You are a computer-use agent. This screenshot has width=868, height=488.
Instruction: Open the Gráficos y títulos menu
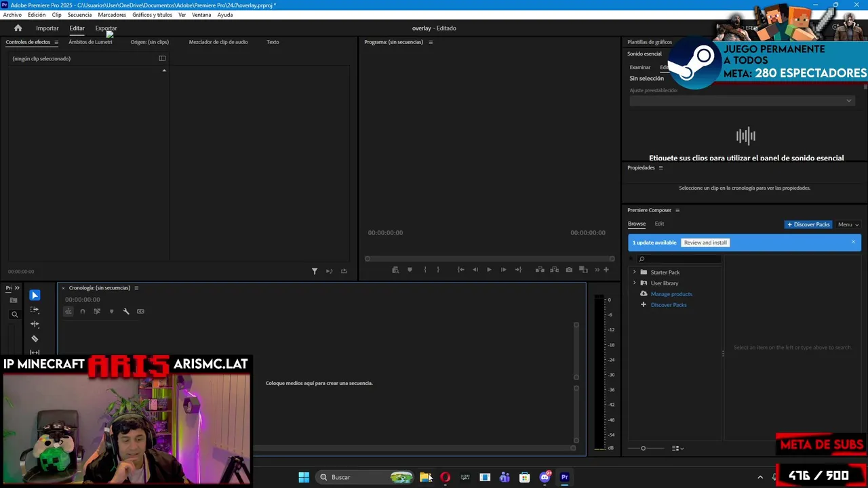152,15
